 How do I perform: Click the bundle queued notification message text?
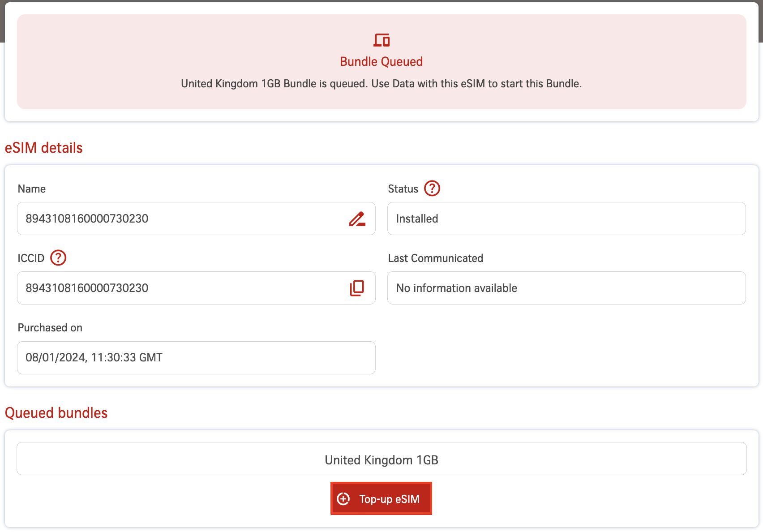pyautogui.click(x=381, y=84)
